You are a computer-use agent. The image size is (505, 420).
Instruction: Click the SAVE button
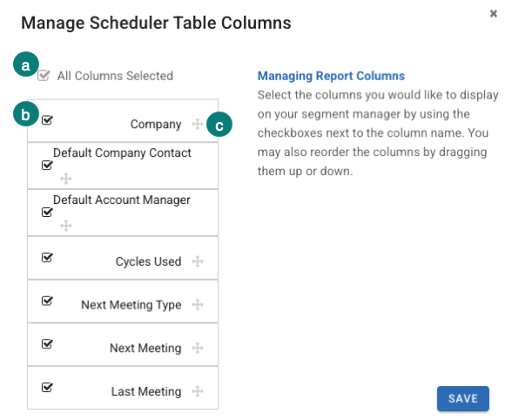(x=463, y=398)
